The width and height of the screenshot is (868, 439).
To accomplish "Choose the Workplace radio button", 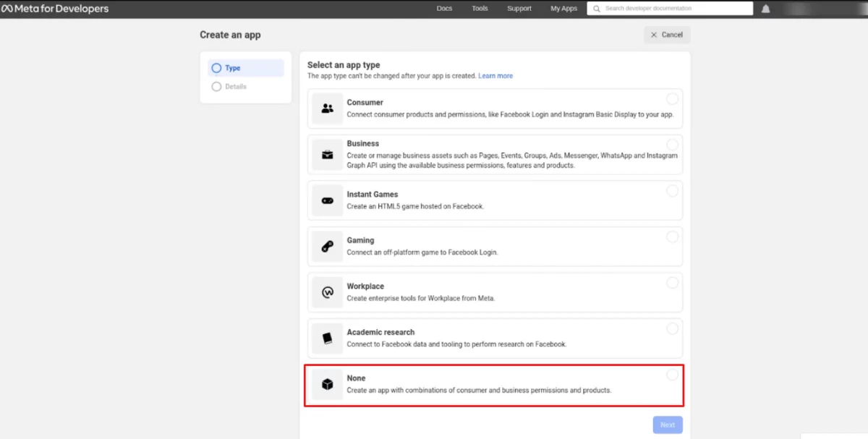I will point(672,283).
